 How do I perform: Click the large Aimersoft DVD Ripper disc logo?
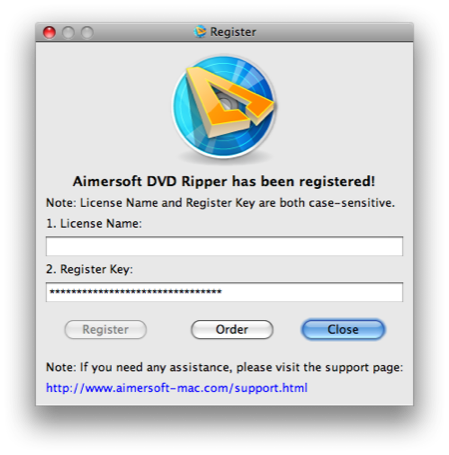[224, 107]
